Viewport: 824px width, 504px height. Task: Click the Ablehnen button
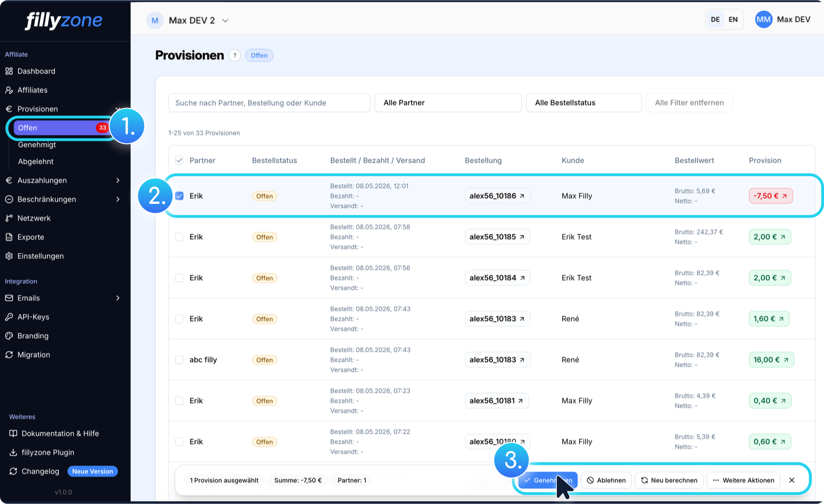606,481
